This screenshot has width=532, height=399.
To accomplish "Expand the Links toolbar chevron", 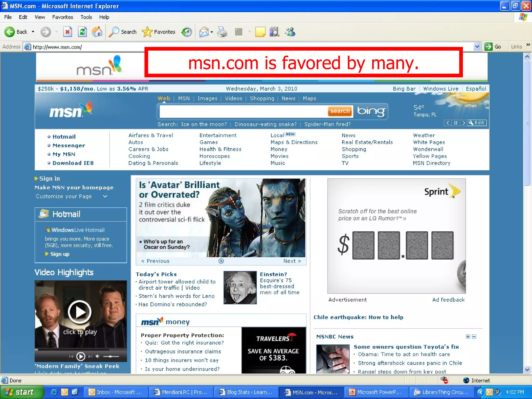I will point(528,45).
